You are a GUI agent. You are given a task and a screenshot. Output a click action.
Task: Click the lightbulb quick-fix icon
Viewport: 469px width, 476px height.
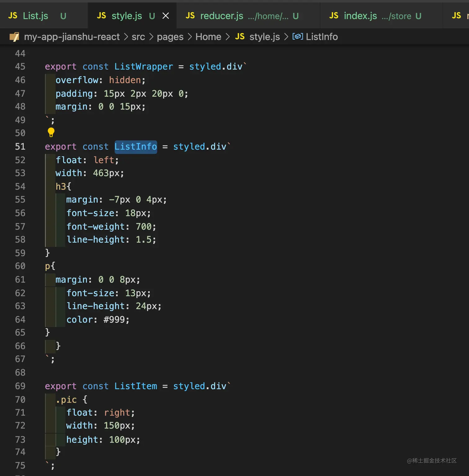(51, 132)
